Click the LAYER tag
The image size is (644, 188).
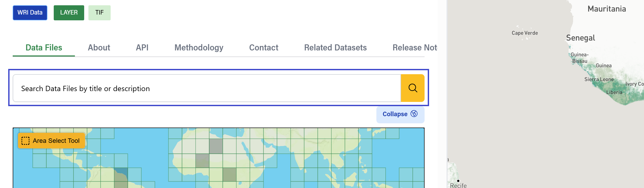coord(69,13)
